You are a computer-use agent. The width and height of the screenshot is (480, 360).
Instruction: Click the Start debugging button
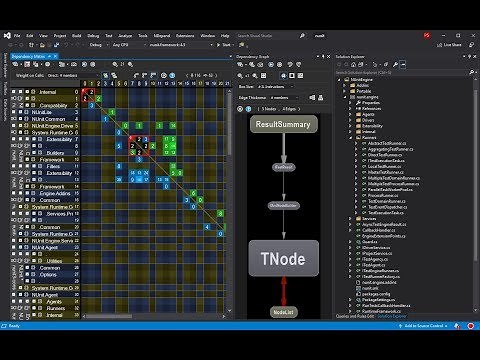(224, 45)
